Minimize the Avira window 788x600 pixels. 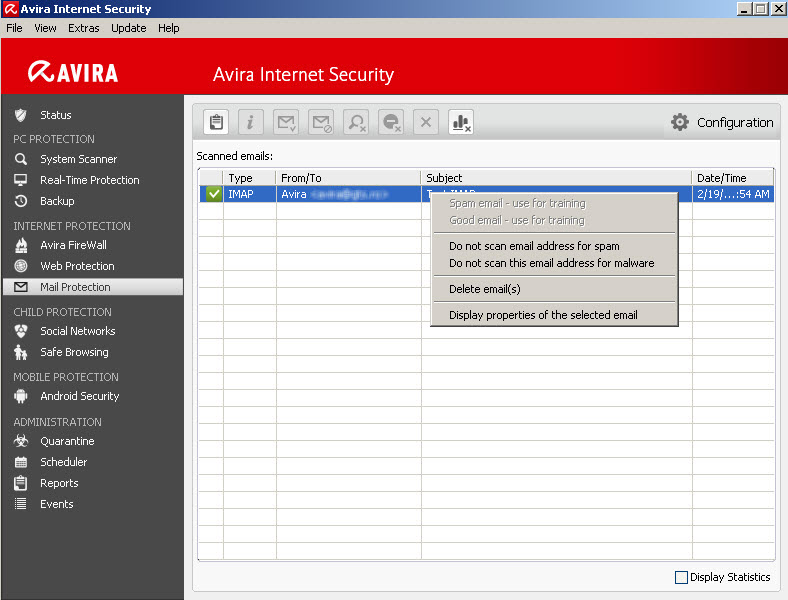coord(744,9)
